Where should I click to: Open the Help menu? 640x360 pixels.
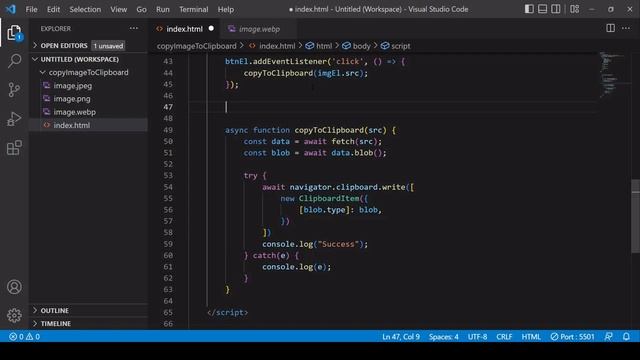[x=226, y=9]
